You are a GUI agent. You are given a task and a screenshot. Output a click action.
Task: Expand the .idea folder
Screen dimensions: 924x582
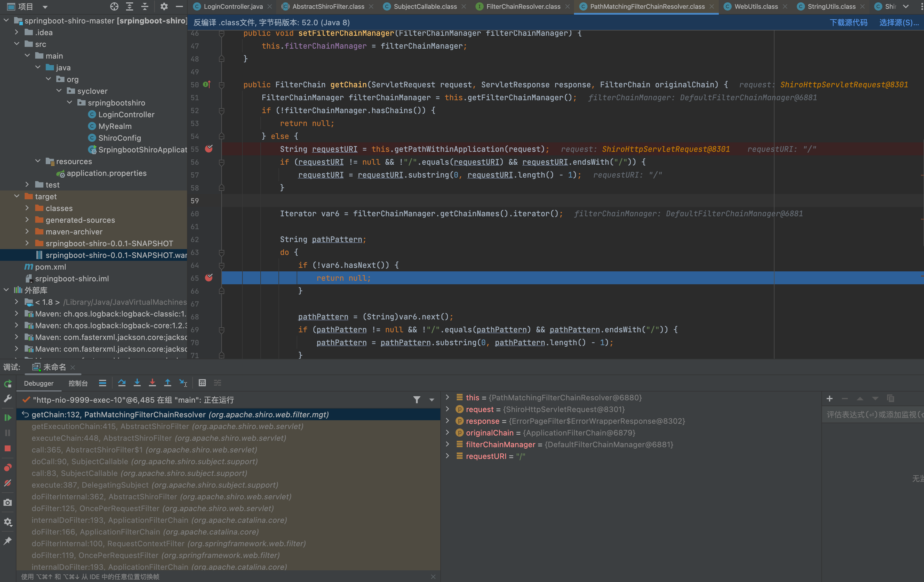point(16,32)
